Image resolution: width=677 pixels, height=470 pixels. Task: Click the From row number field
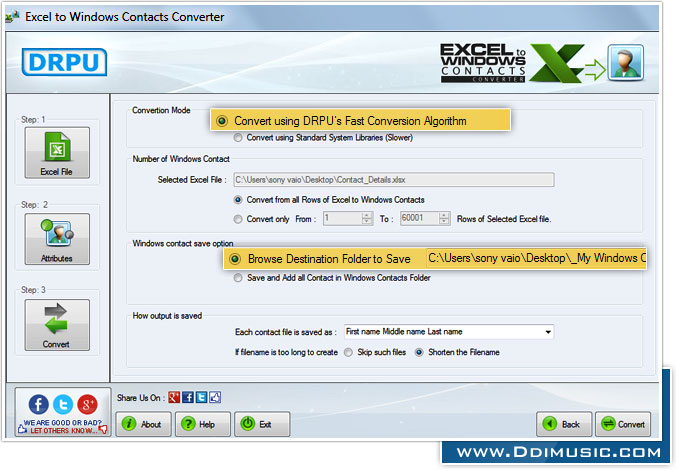(x=343, y=218)
